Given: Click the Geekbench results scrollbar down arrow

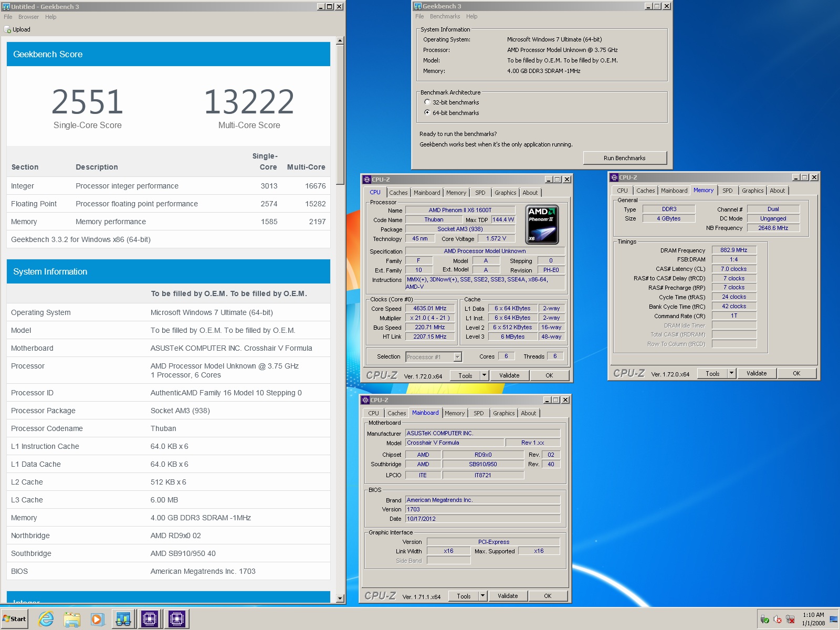Looking at the screenshot, I should pyautogui.click(x=340, y=598).
